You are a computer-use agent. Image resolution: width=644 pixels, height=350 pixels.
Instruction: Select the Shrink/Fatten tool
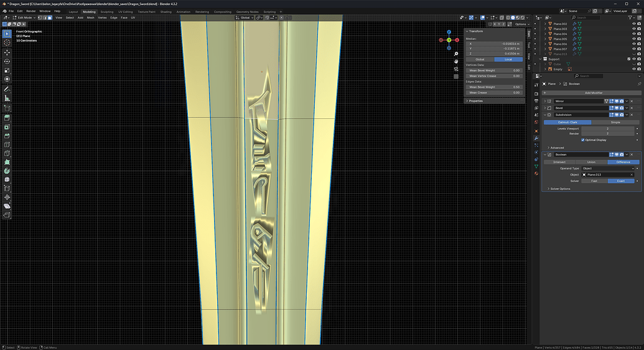pyautogui.click(x=7, y=197)
